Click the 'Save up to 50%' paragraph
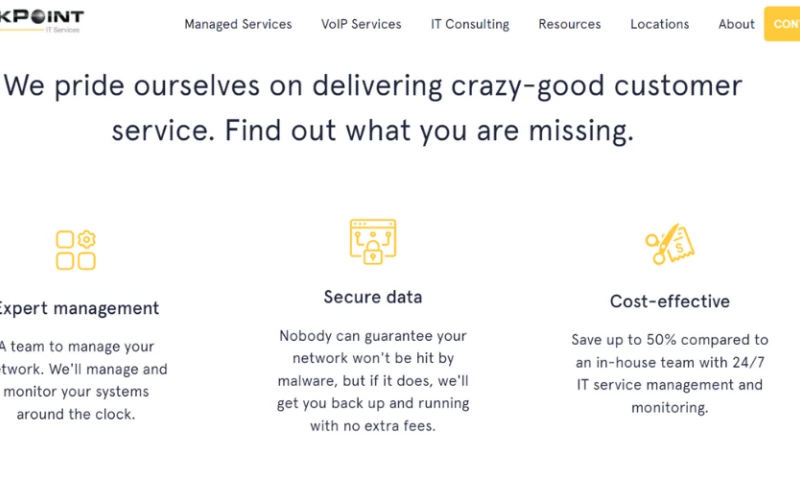This screenshot has height=480, width=800. pos(670,373)
